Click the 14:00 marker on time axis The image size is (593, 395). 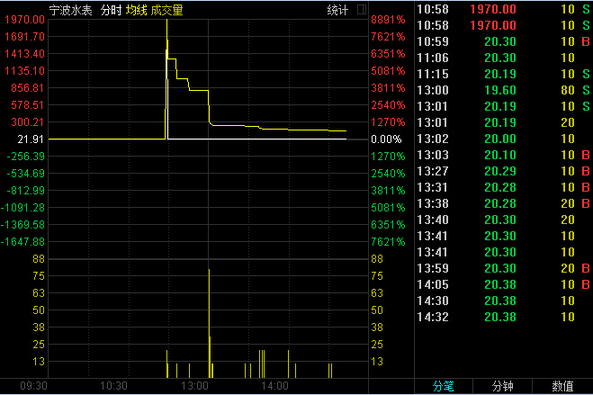(275, 386)
